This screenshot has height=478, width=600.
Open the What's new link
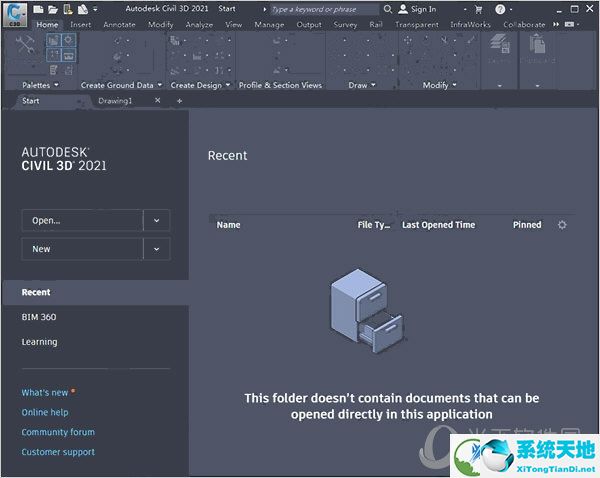(45, 392)
